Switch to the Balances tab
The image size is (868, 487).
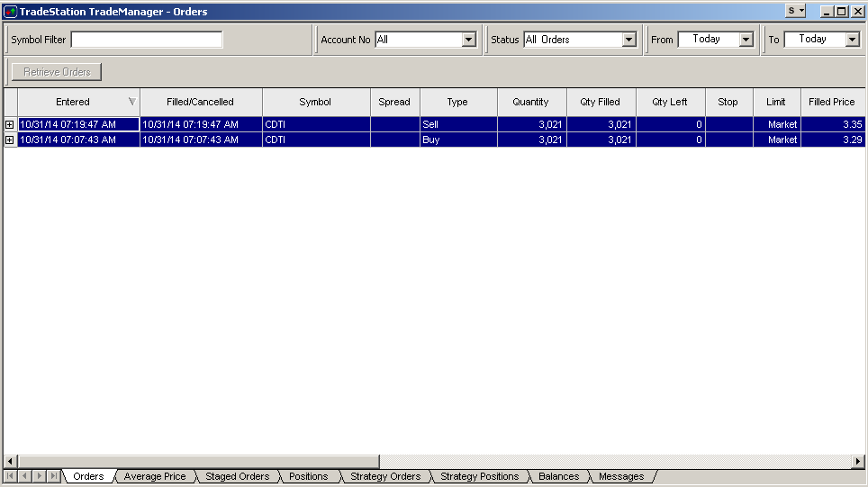(558, 476)
